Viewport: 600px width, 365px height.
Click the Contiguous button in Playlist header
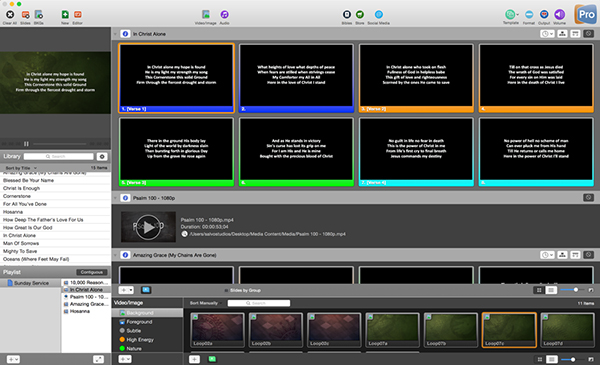[x=92, y=272]
